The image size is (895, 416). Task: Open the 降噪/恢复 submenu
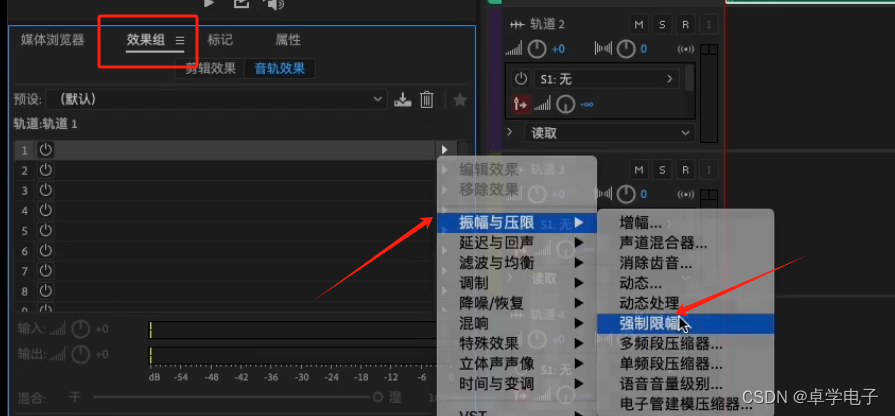[x=517, y=303]
